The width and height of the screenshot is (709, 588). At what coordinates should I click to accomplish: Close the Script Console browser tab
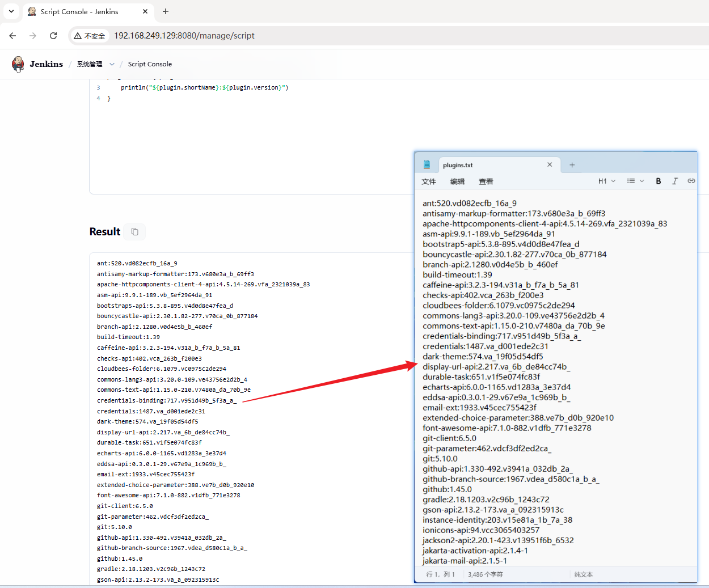click(145, 11)
